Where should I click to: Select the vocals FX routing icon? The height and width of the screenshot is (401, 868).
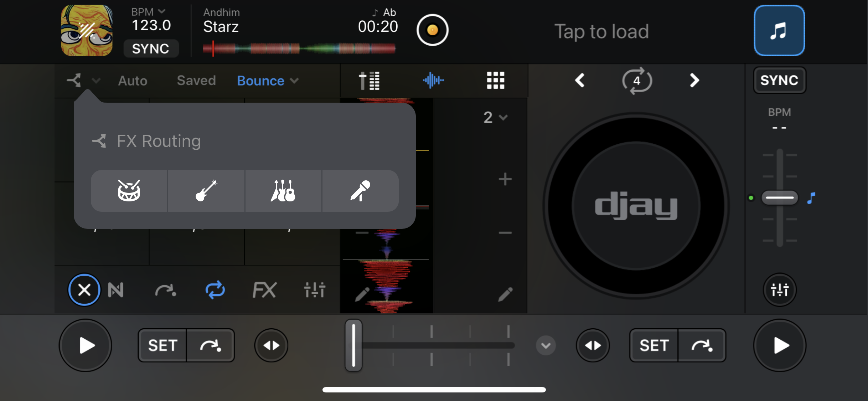(x=360, y=191)
